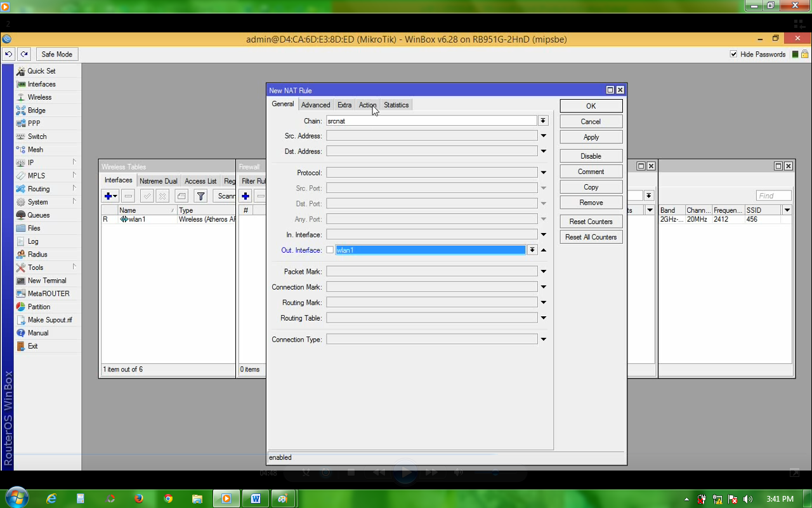The width and height of the screenshot is (812, 508).
Task: Open Firefox from the taskbar
Action: click(139, 498)
